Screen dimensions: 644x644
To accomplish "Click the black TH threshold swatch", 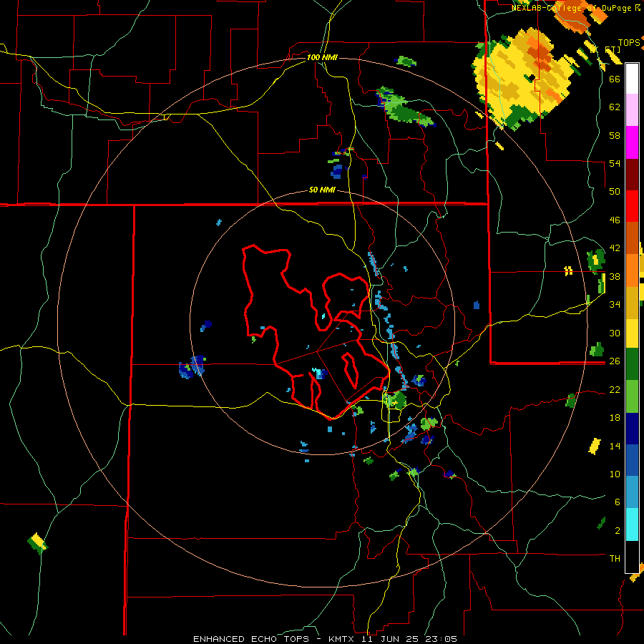I will coord(632,557).
